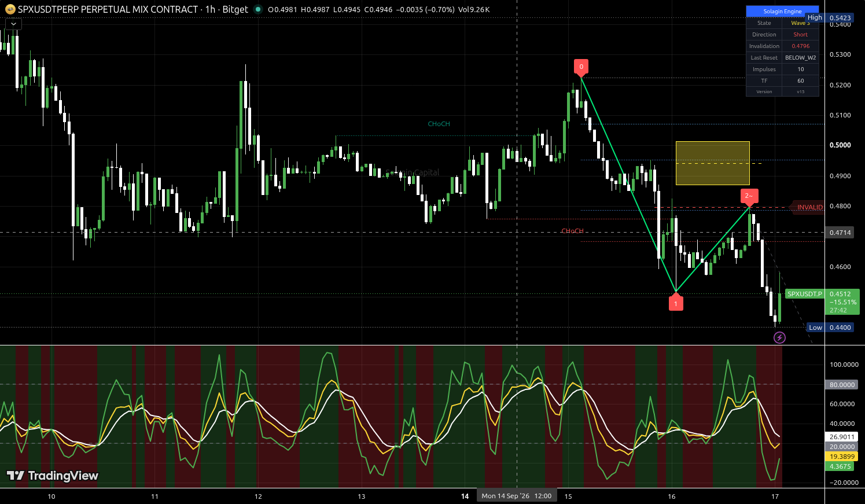
Task: Click the TF row label
Action: [764, 81]
